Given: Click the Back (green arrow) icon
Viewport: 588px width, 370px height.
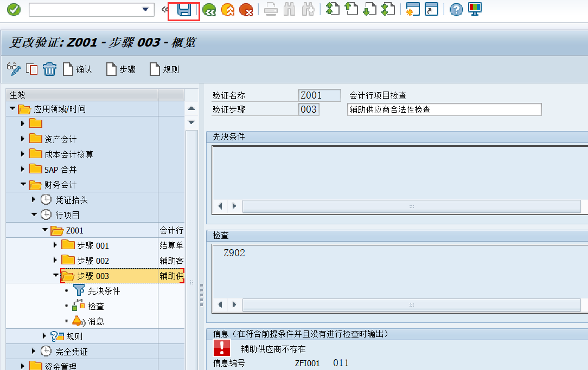Looking at the screenshot, I should click(x=209, y=10).
